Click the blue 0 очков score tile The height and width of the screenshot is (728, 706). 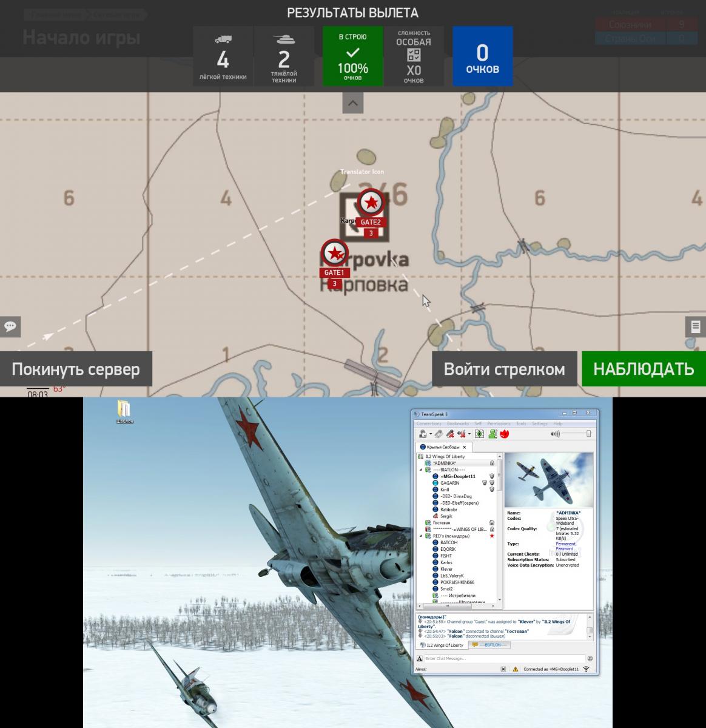pos(482,56)
